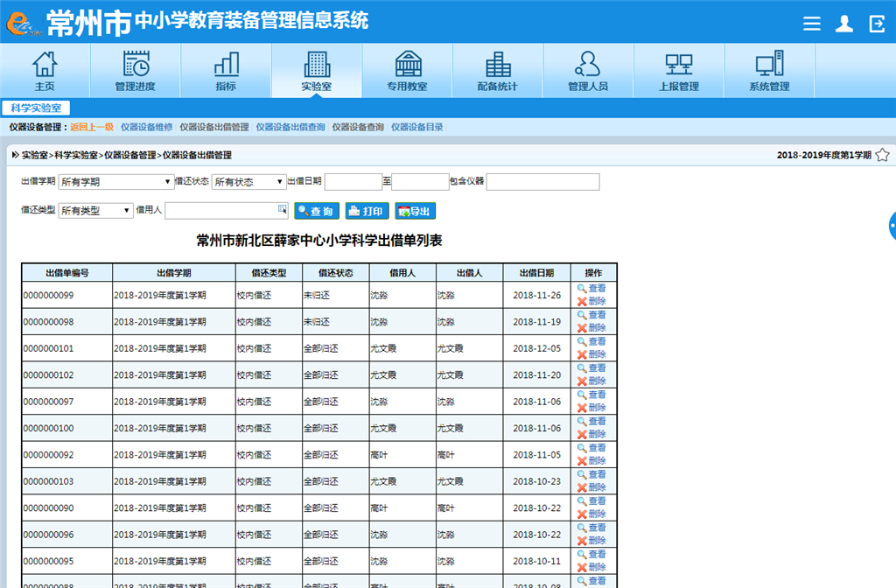
Task: Click the 借还状态 column header
Action: [x=336, y=273]
